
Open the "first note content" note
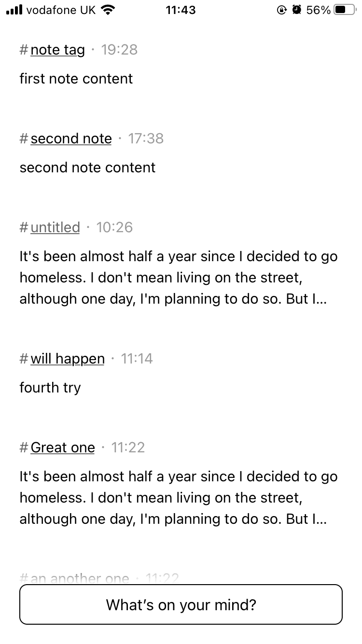pos(76,79)
